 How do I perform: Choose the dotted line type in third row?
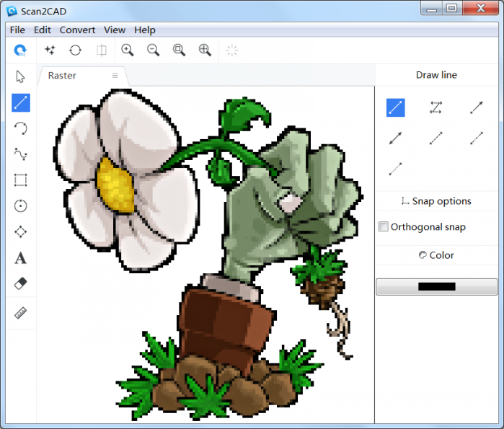coord(395,169)
